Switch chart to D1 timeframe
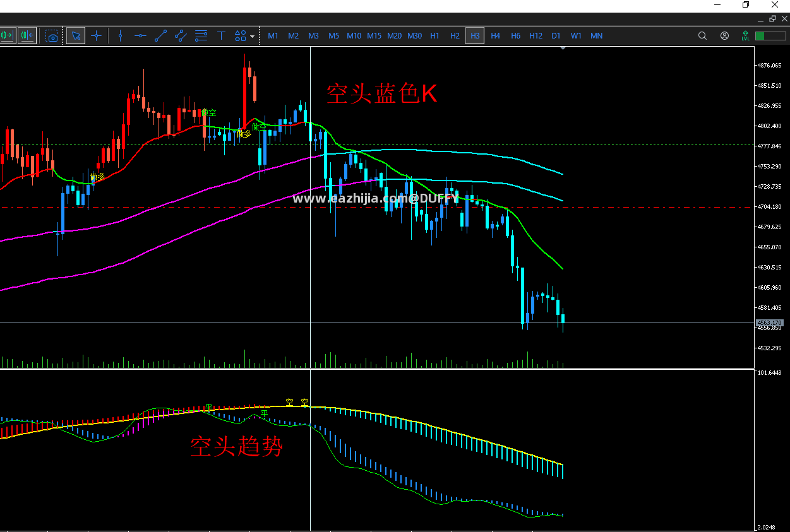Viewport: 790px width, 532px height. pos(556,36)
